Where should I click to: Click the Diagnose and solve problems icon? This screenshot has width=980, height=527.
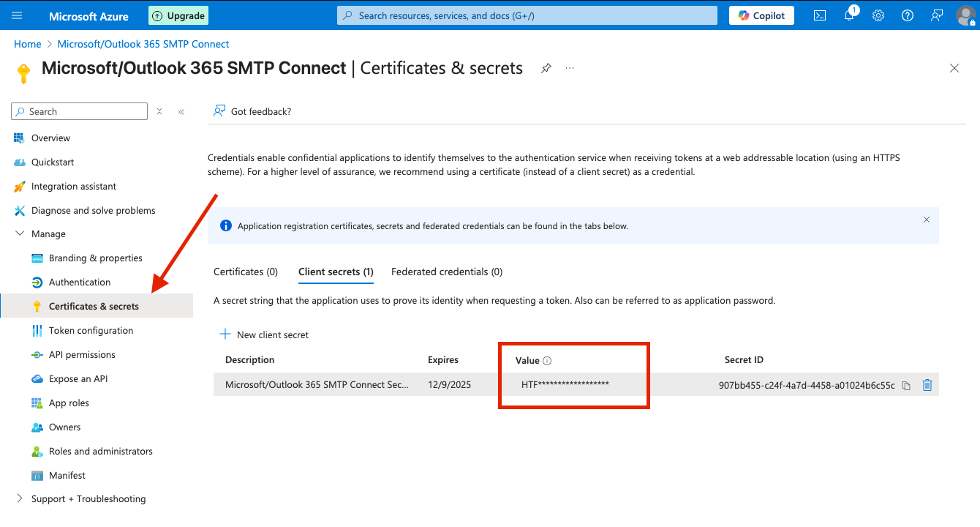[x=19, y=211]
